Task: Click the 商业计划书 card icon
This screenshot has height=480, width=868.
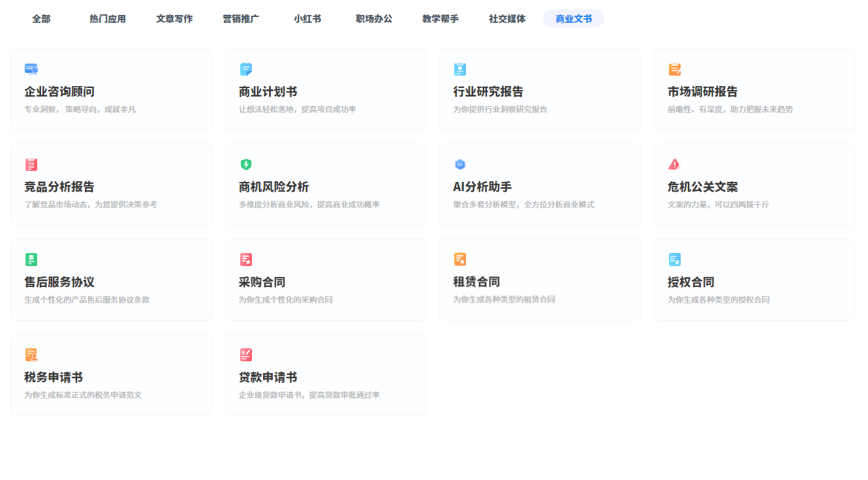Action: click(246, 69)
